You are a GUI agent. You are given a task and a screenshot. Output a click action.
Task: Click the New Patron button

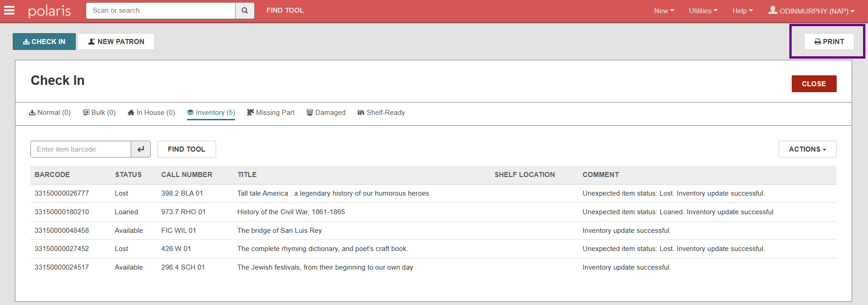point(116,42)
